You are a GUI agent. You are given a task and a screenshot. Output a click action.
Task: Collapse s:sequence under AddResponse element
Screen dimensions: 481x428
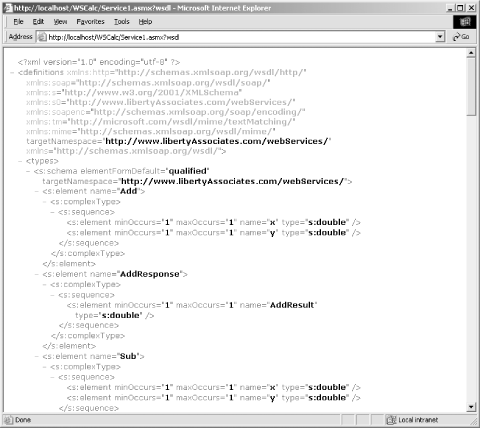pyautogui.click(x=53, y=295)
